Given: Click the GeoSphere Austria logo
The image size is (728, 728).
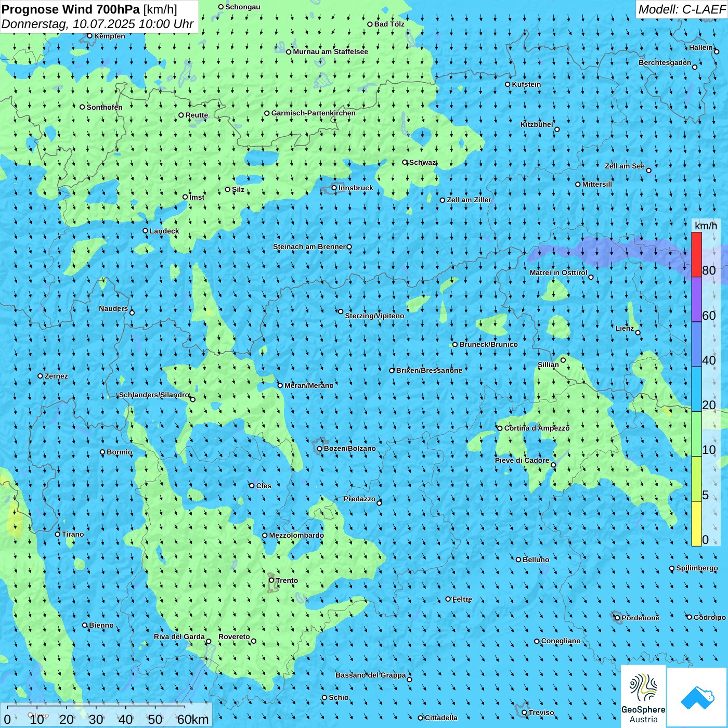Looking at the screenshot, I should click(643, 696).
